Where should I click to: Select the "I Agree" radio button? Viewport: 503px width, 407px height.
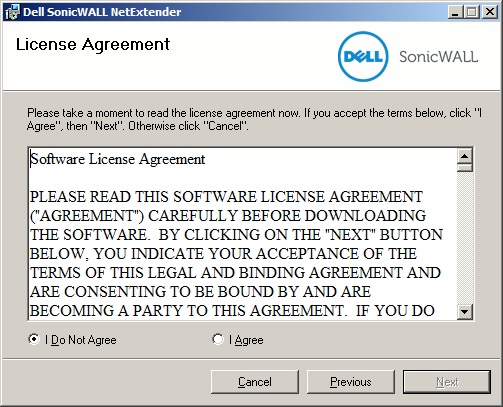(x=218, y=339)
